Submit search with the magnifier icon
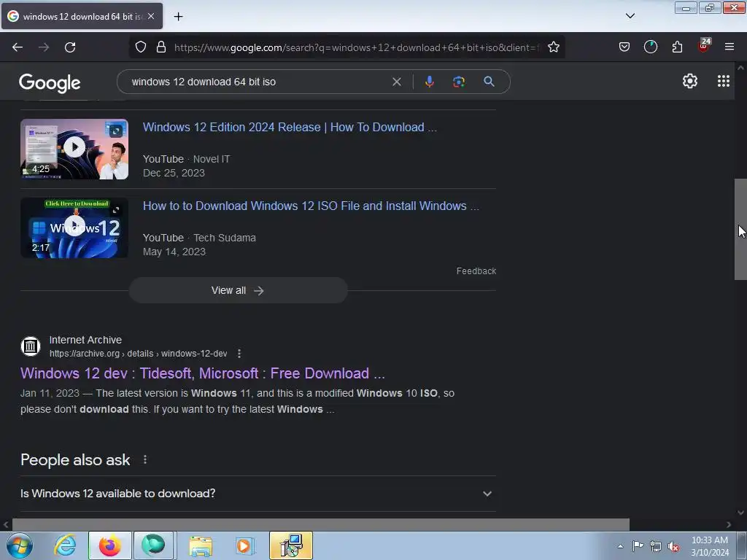The height and width of the screenshot is (560, 747). (x=489, y=82)
